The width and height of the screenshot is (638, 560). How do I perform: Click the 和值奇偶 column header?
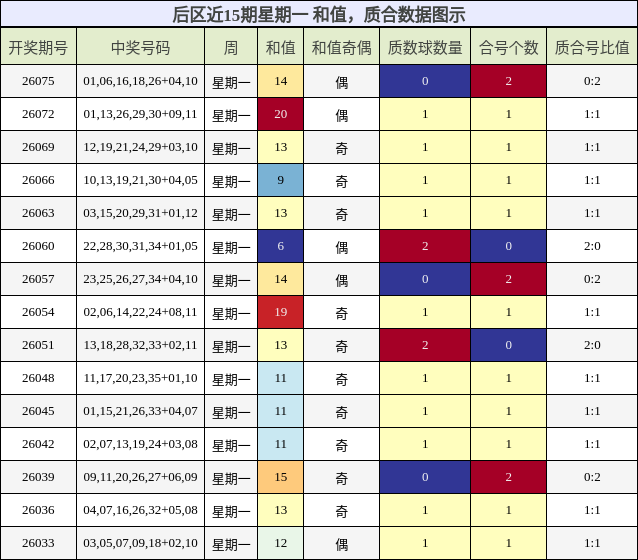pos(341,47)
